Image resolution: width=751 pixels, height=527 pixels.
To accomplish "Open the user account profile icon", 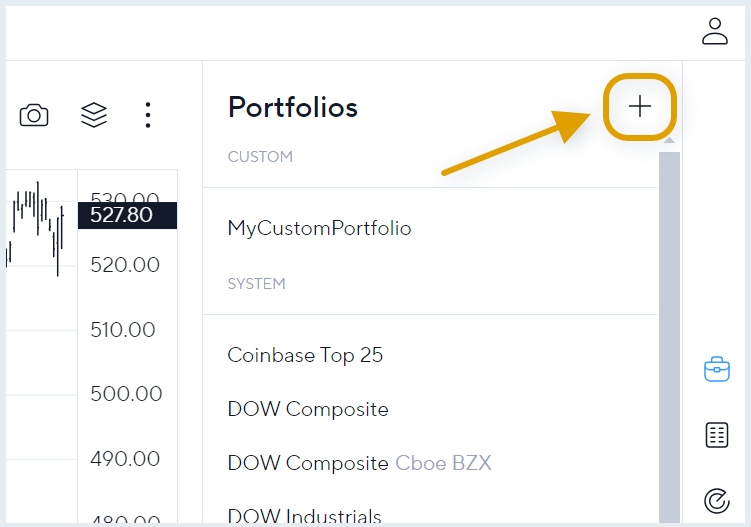I will click(715, 32).
